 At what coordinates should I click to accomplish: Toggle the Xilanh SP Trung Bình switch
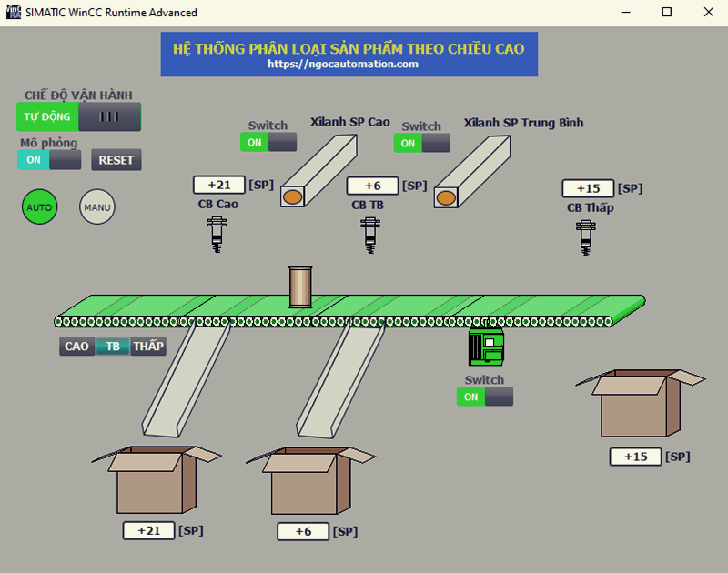click(421, 143)
